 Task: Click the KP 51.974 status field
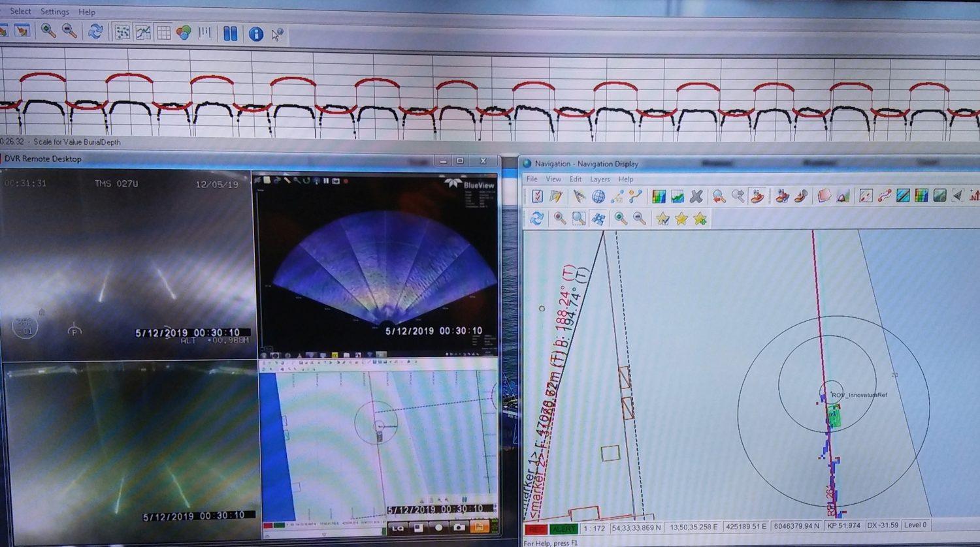[843, 525]
